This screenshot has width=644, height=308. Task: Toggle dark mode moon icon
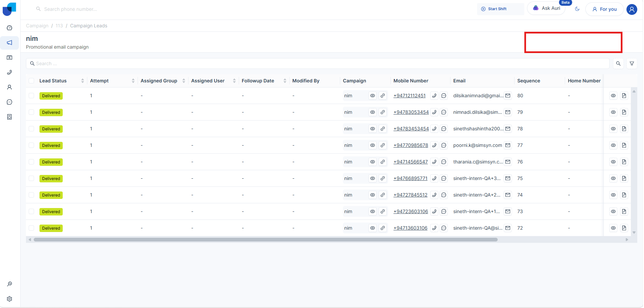coord(577,9)
